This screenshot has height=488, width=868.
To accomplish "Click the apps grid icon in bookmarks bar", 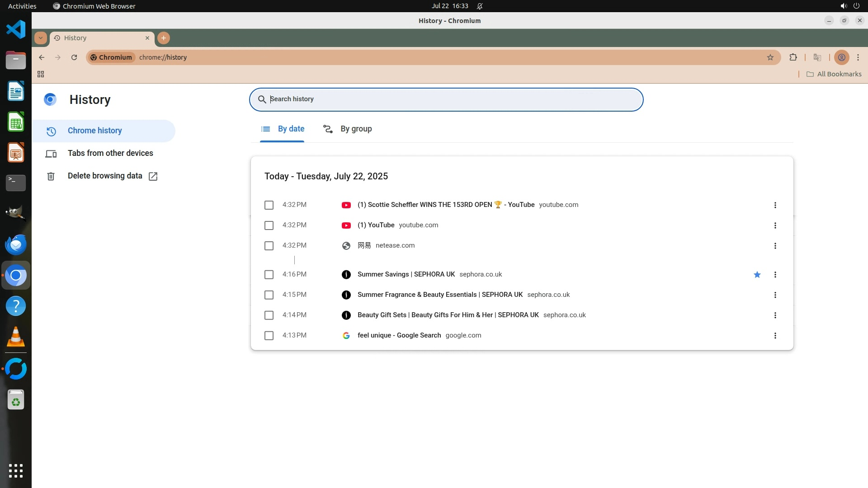I will point(41,74).
